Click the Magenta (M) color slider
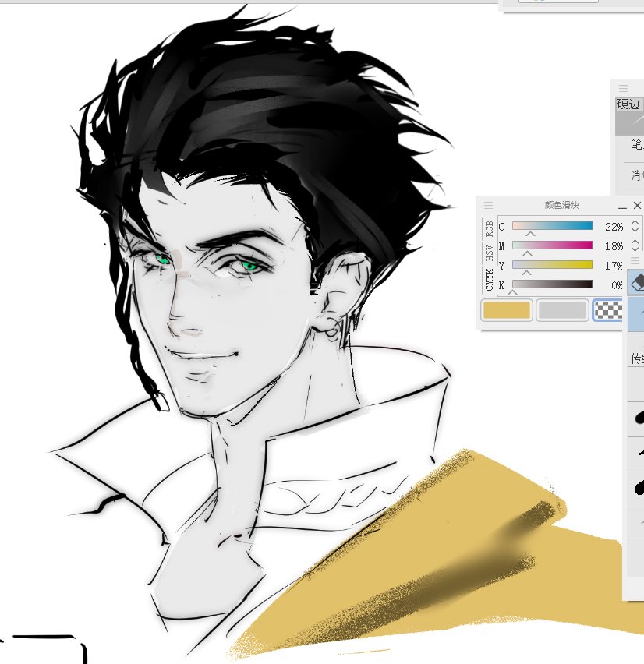 coord(552,245)
